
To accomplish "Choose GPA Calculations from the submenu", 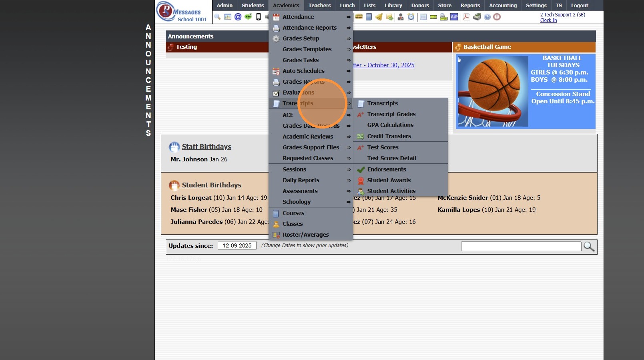I will click(400, 125).
